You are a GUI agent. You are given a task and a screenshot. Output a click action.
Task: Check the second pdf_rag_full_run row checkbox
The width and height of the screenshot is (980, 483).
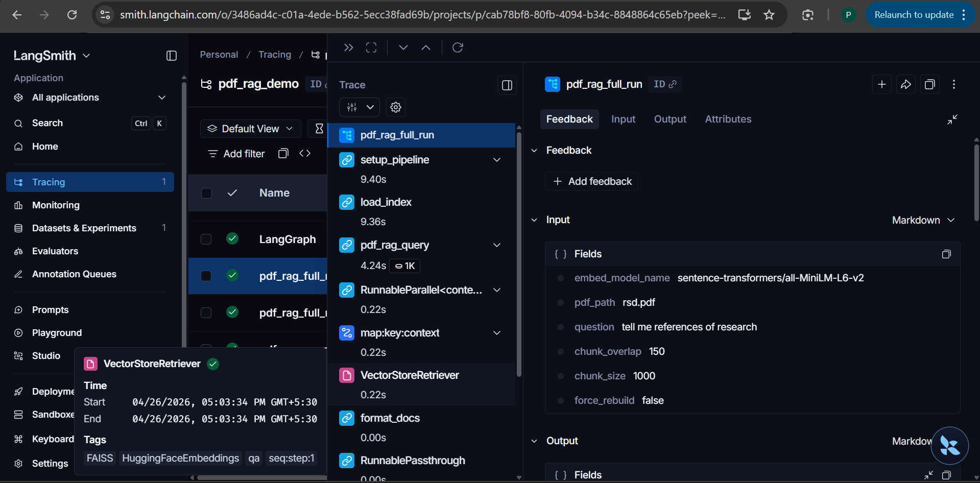(x=206, y=312)
